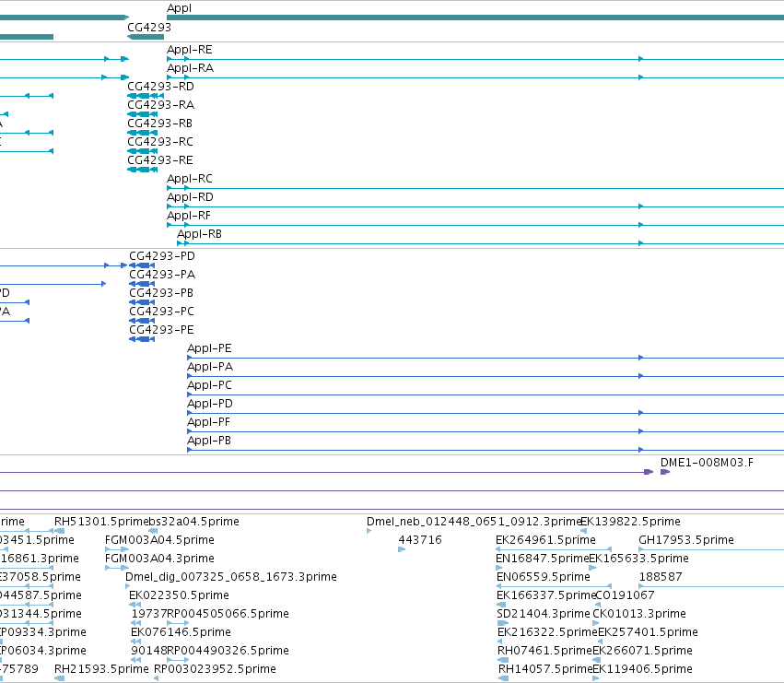784x683 pixels.
Task: Select EK264961.5prime EST label
Action: (545, 540)
